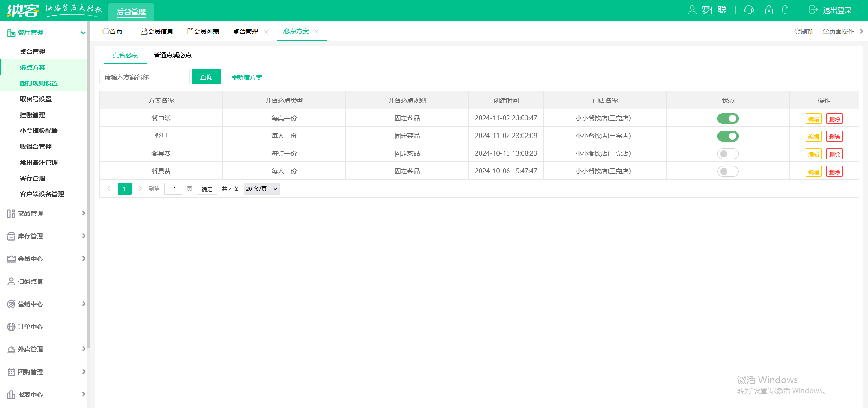868x408 pixels.
Task: Expand the 库存管理 menu arrow
Action: tap(84, 236)
